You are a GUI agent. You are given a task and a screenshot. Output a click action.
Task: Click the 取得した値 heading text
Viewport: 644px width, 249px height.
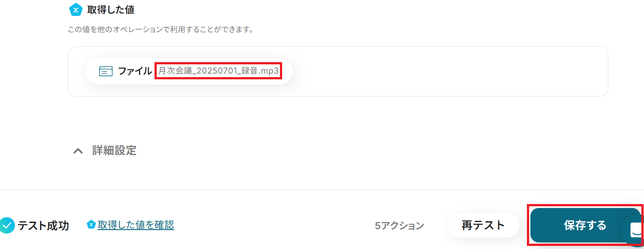point(111,9)
